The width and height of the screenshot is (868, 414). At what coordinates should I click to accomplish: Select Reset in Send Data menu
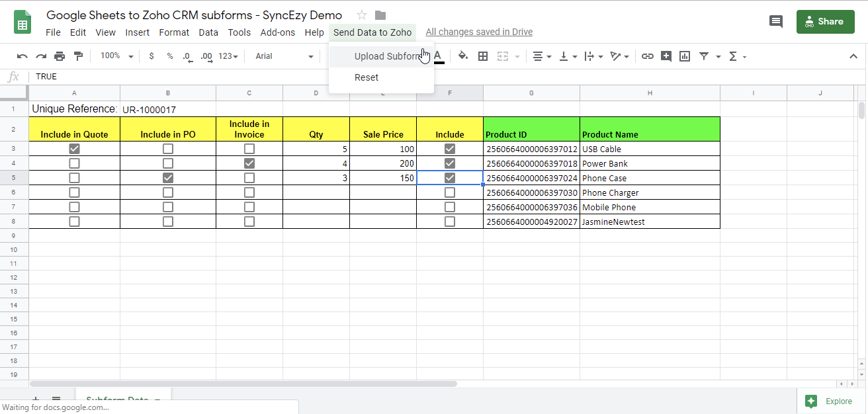coord(367,77)
